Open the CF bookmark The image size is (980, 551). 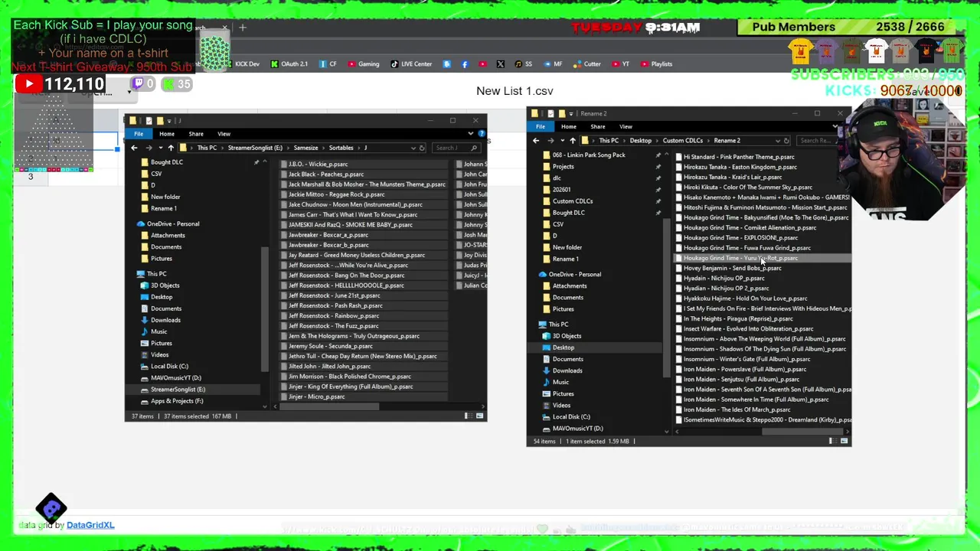pyautogui.click(x=328, y=64)
